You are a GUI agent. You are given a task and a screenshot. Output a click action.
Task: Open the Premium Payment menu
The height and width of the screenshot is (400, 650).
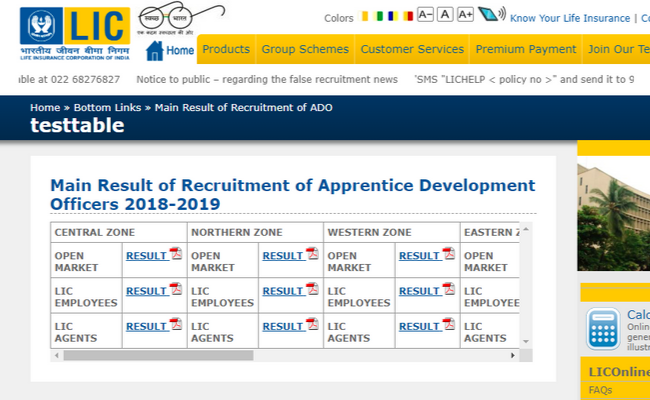(x=526, y=49)
